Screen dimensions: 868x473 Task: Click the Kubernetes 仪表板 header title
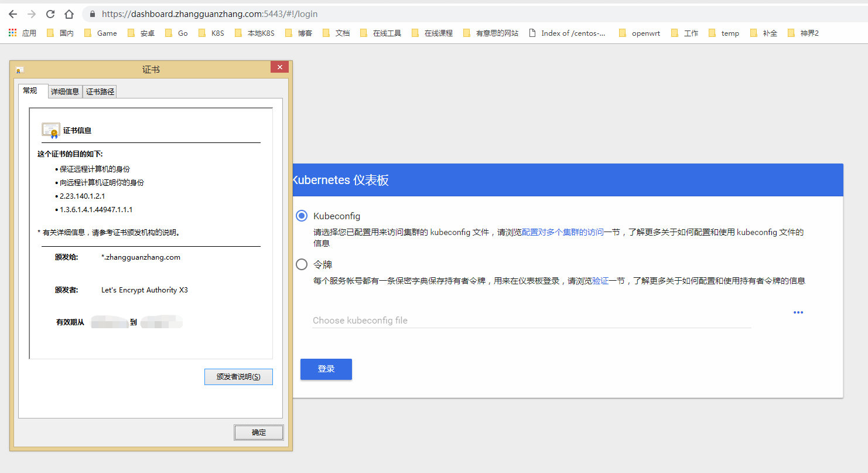[341, 181]
